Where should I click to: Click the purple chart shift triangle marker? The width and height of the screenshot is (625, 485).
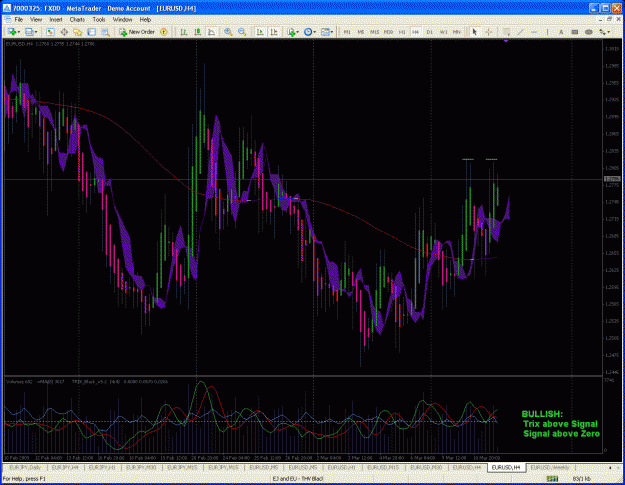pos(505,41)
